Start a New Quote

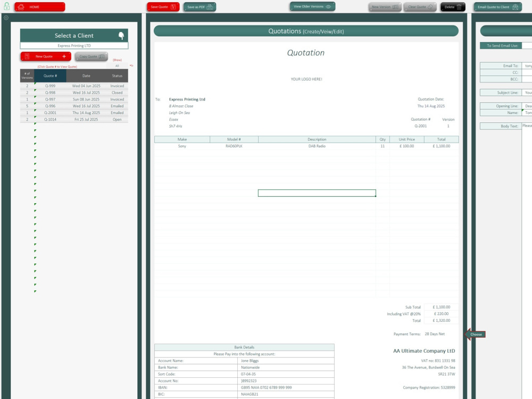coord(46,56)
